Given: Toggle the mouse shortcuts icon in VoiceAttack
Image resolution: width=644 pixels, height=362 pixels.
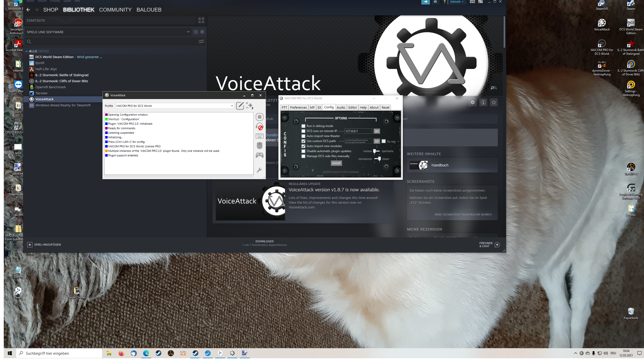Looking at the screenshot, I should [x=259, y=146].
